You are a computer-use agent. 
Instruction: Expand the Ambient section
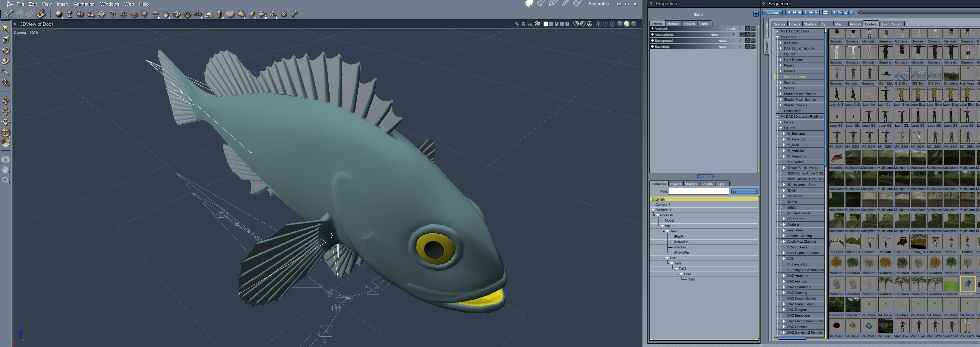[652, 28]
